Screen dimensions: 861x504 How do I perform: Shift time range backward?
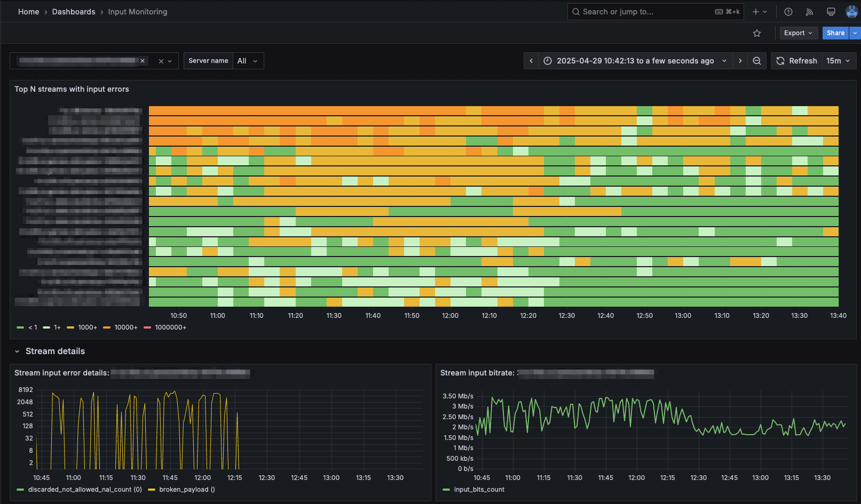[x=531, y=61]
